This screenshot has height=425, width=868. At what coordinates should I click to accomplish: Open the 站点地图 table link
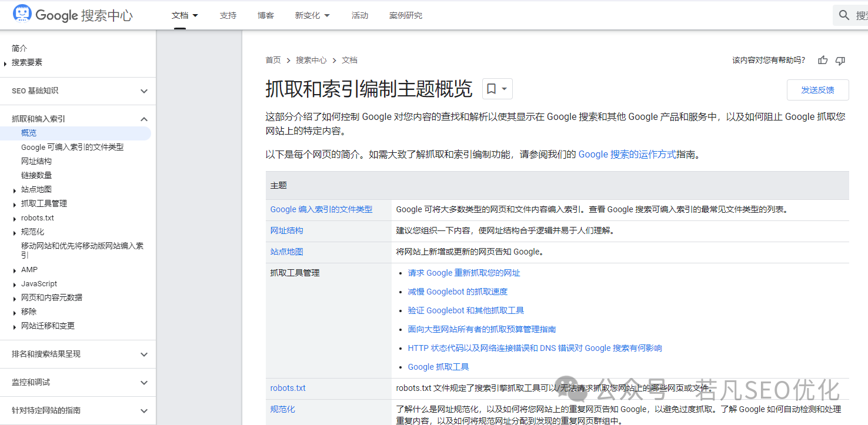pyautogui.click(x=287, y=252)
